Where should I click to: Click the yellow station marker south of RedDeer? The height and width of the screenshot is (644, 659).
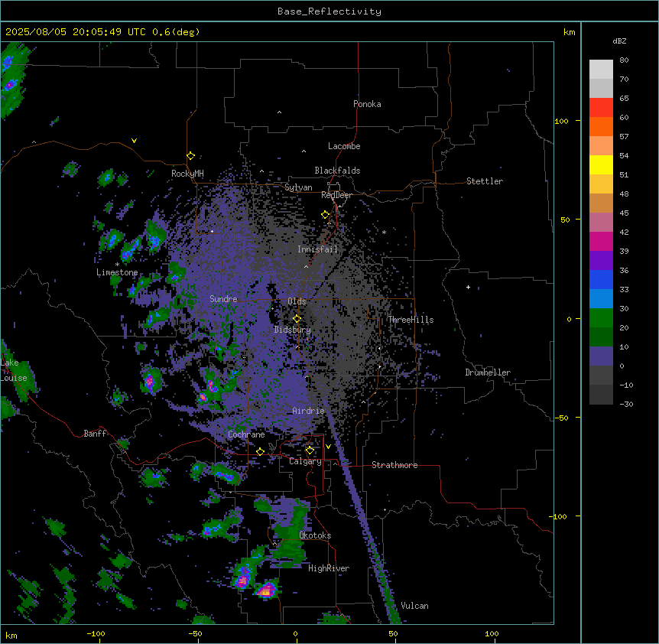pyautogui.click(x=325, y=215)
